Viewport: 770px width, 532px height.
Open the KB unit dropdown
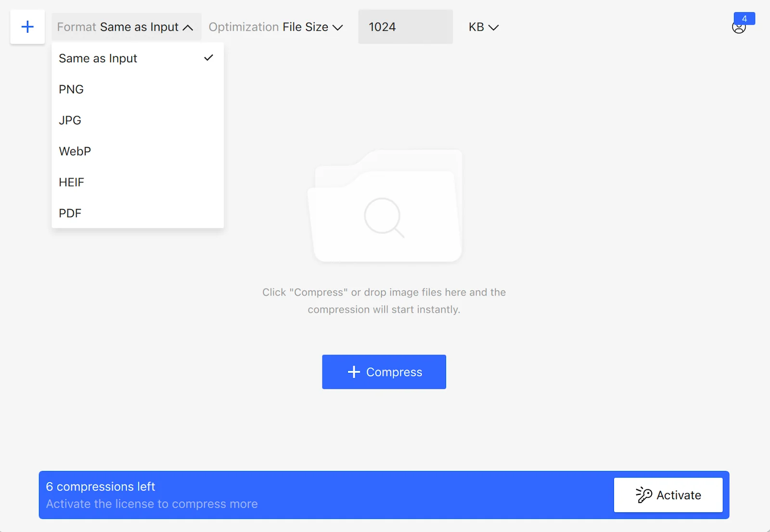[484, 27]
